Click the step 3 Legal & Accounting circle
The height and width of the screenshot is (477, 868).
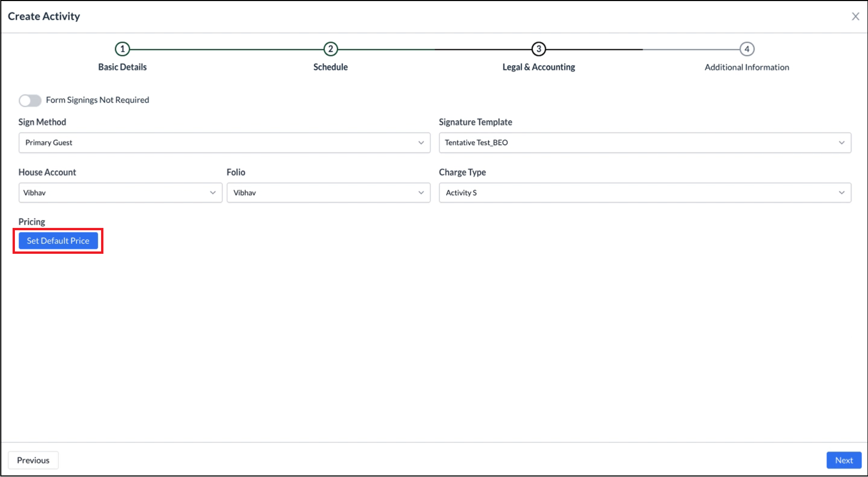538,48
